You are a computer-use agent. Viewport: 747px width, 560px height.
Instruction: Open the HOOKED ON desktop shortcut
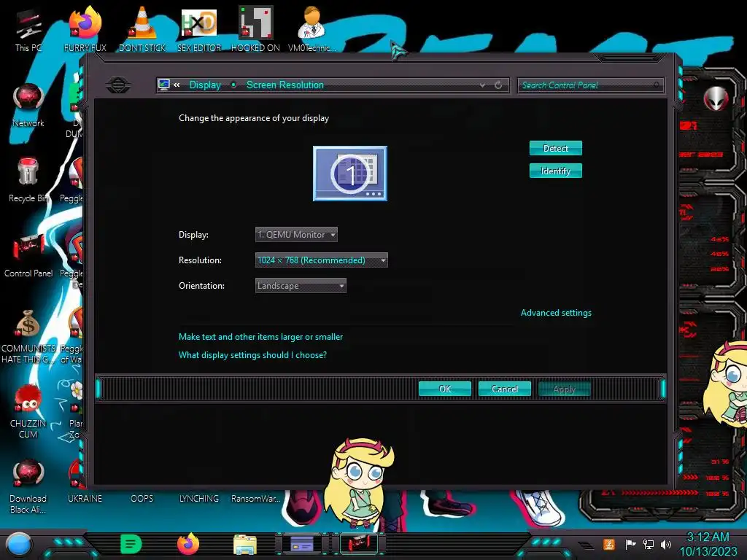(255, 28)
